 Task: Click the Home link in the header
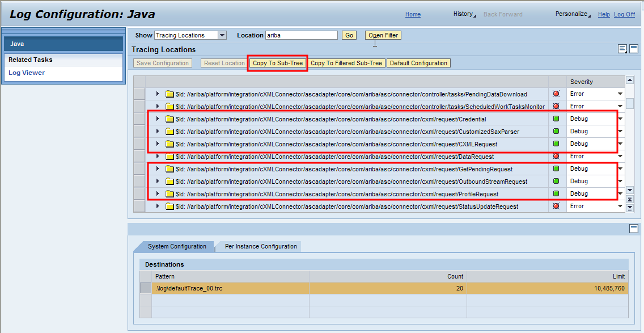[413, 14]
